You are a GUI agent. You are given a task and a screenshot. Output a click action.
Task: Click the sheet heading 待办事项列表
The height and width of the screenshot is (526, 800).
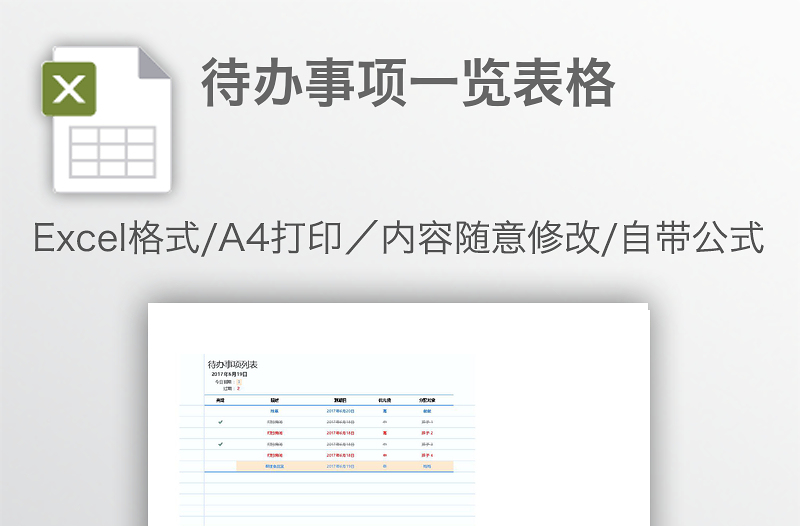pos(233,364)
